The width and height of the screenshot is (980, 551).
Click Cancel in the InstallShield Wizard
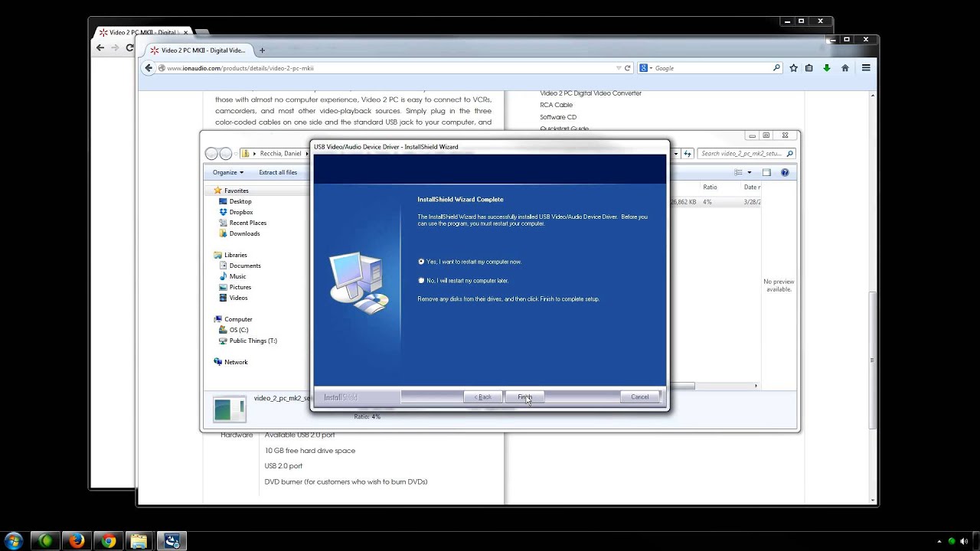[x=639, y=397]
